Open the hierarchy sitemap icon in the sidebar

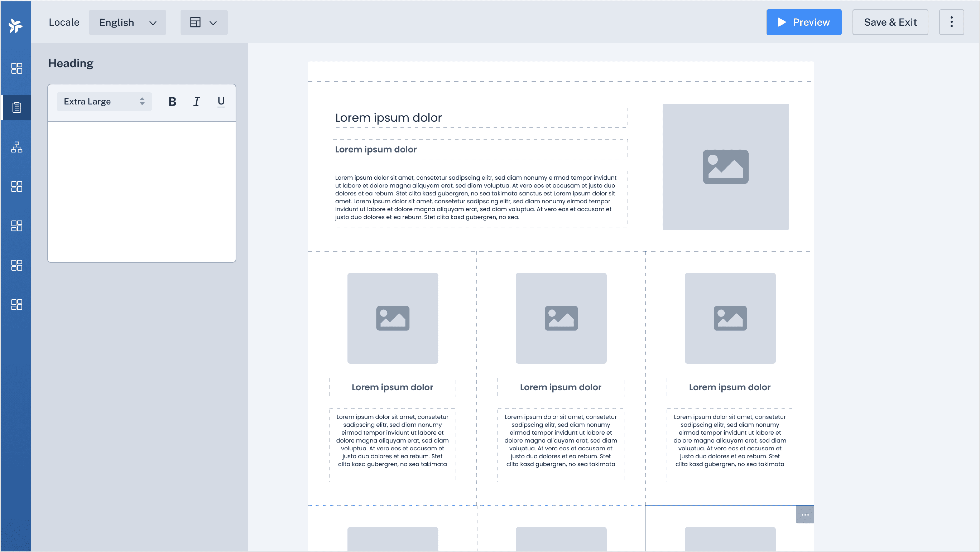coord(16,147)
